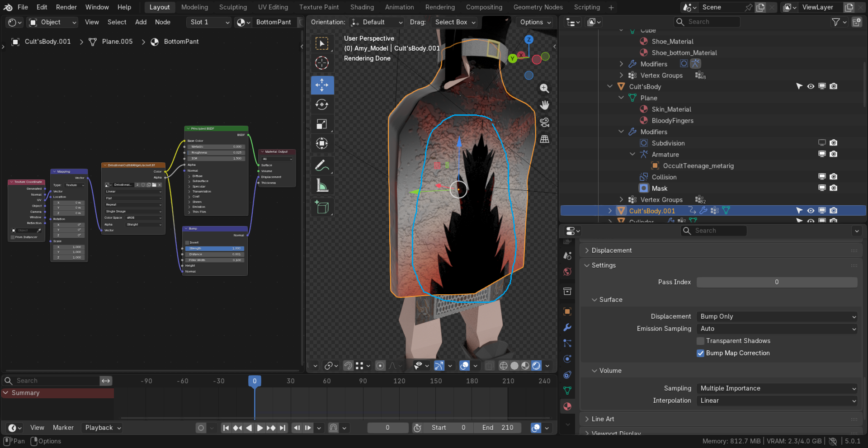Screen dimensions: 868x448
Task: Click the Marker menu in timeline
Action: tap(63, 428)
